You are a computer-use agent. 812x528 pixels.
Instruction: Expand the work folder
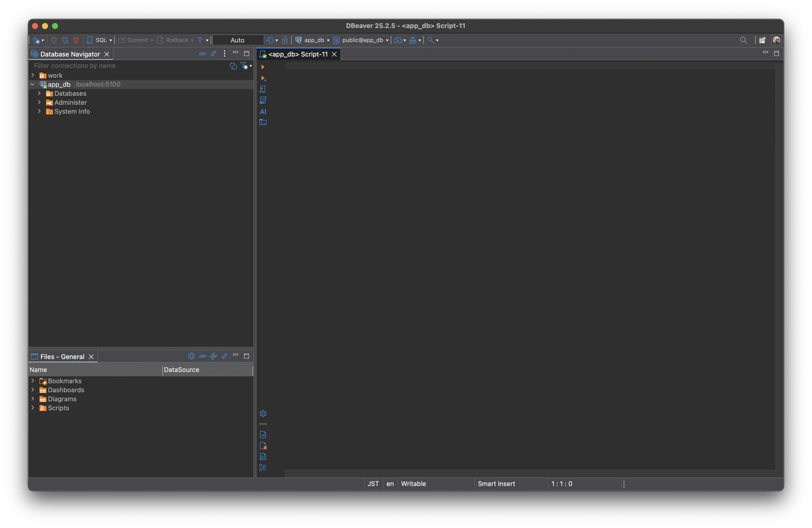[33, 75]
